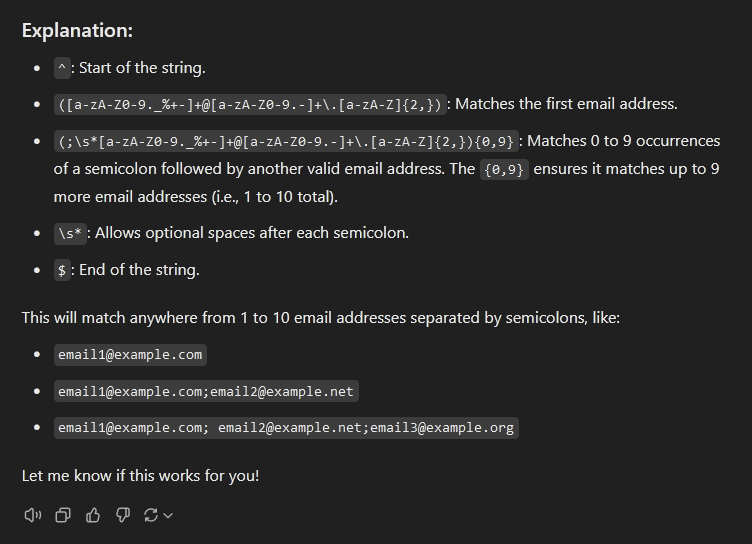Click the single email1@example.com example
The width and height of the screenshot is (752, 544).
(x=130, y=355)
